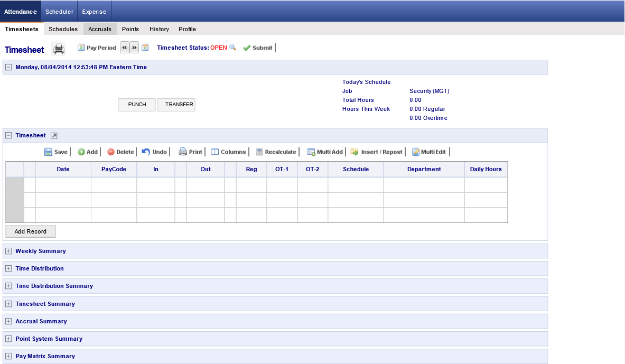This screenshot has width=625, height=364.
Task: Expand the Weekly Summary section
Action: (x=8, y=251)
